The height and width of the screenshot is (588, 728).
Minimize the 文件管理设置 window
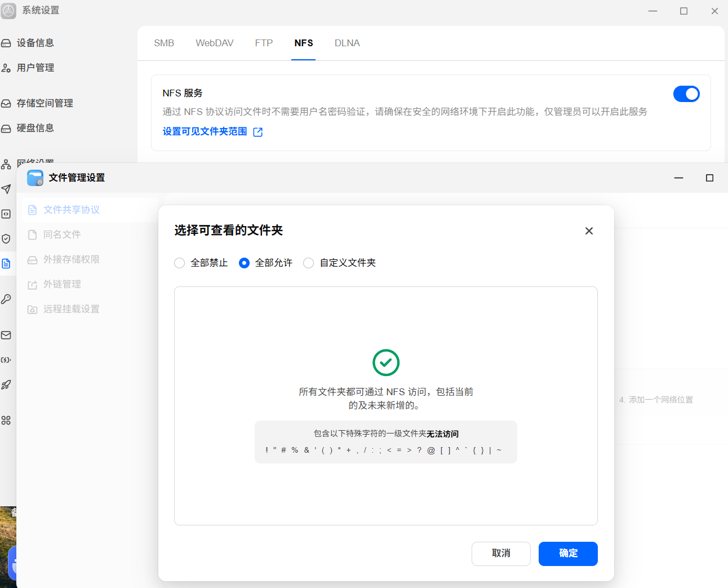coord(679,178)
